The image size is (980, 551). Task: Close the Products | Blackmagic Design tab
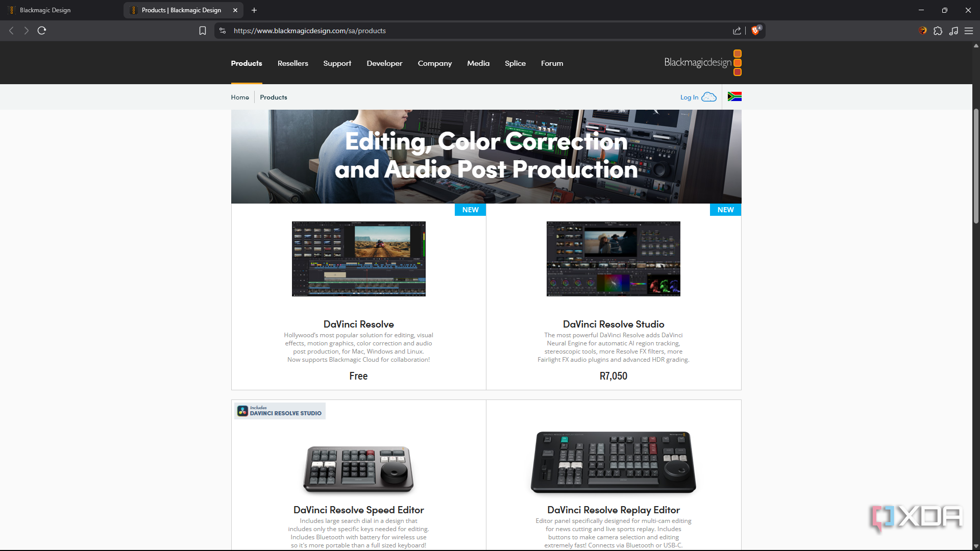[235, 10]
